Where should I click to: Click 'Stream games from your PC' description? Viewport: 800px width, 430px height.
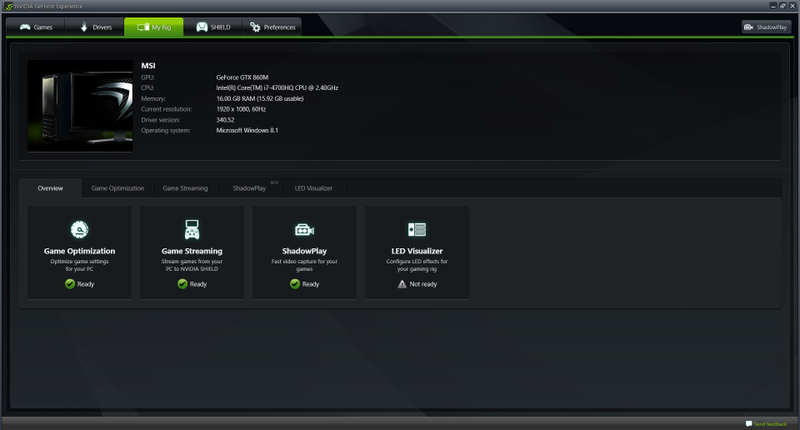192,265
